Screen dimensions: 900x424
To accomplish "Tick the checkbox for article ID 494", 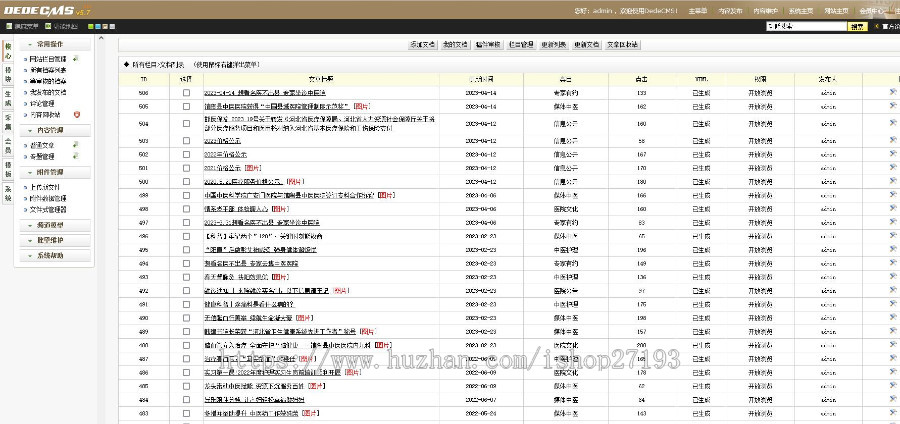I will click(x=186, y=263).
